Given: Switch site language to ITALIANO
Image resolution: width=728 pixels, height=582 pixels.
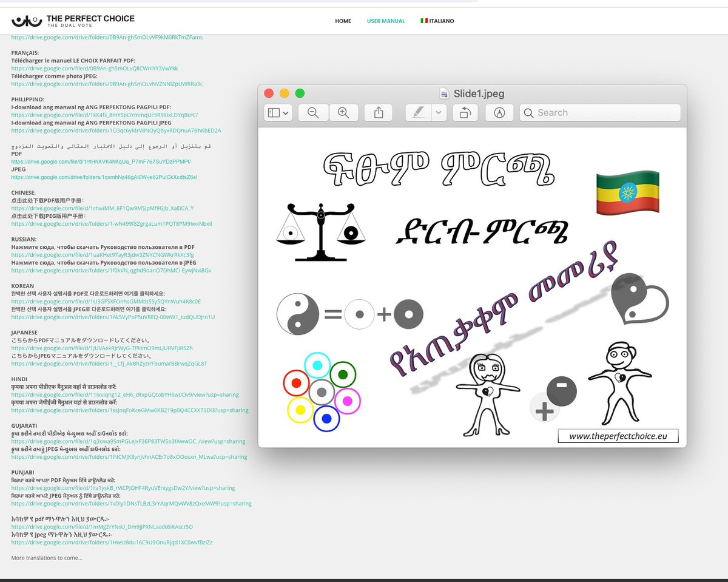Looking at the screenshot, I should pos(442,21).
